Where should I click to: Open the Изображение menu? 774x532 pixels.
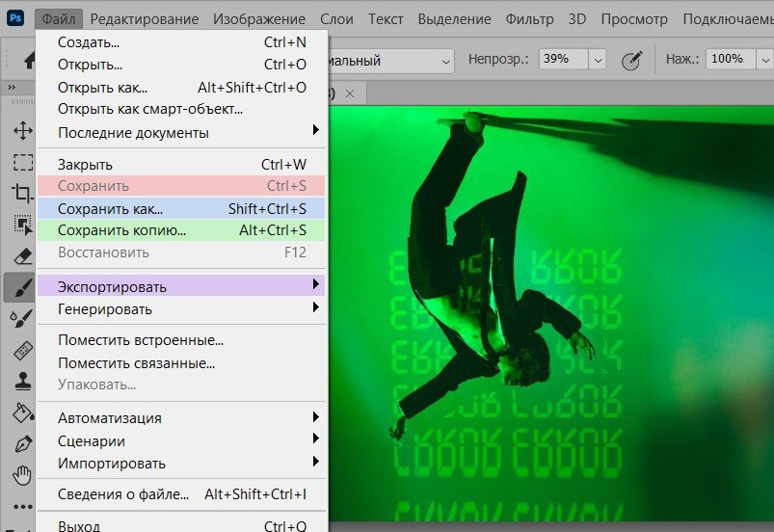pos(259,19)
